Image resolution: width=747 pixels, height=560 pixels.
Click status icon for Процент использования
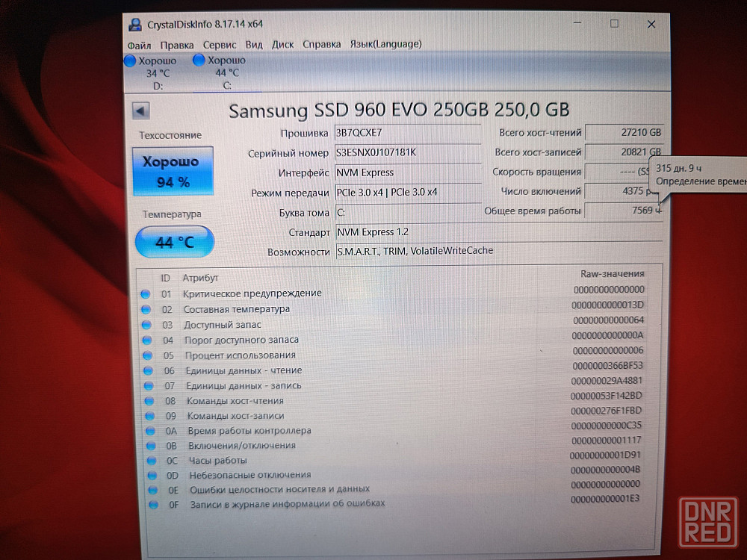(x=147, y=355)
